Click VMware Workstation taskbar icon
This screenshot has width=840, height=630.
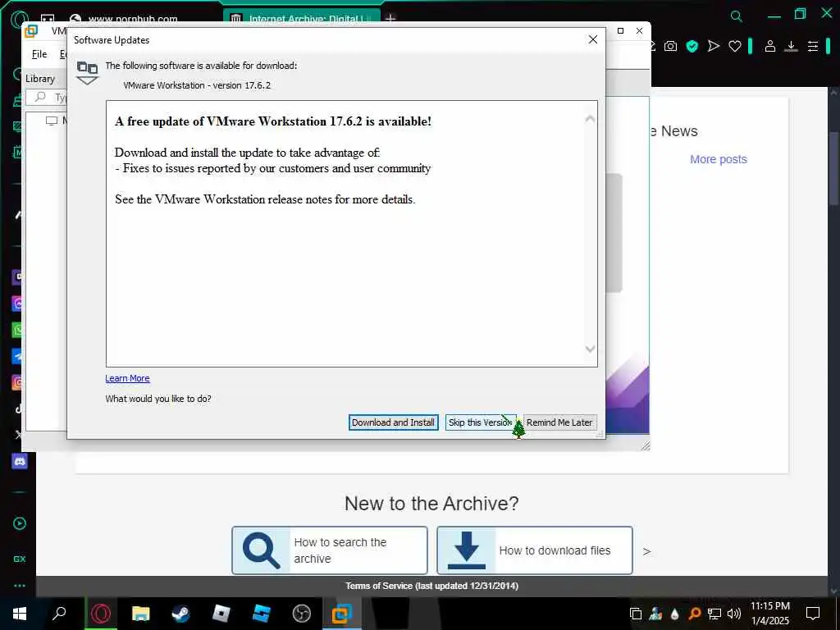point(342,613)
